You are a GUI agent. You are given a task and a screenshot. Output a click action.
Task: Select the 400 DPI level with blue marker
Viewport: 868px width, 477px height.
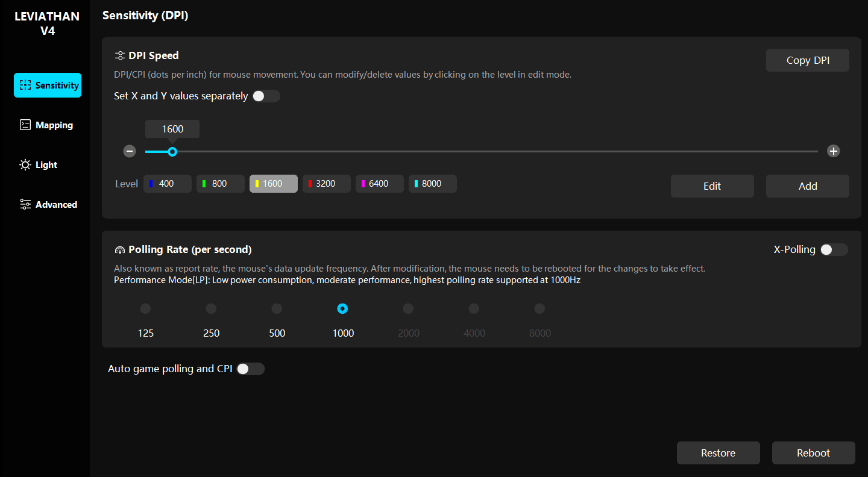click(x=167, y=184)
